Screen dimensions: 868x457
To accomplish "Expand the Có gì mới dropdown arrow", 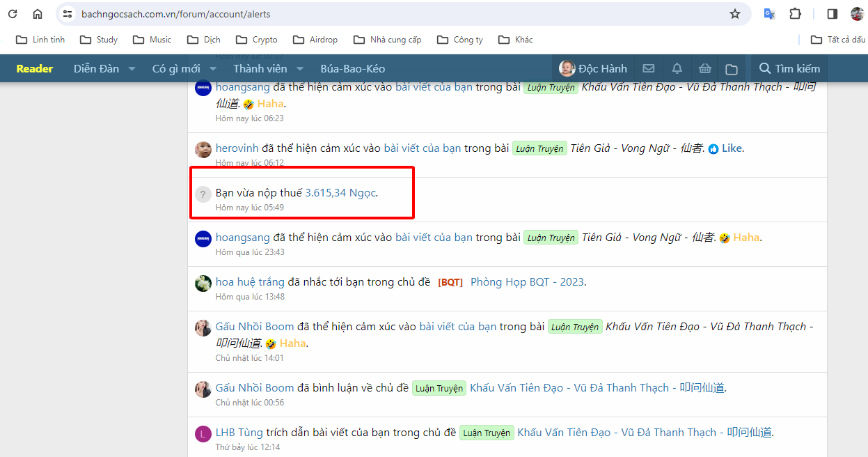I will click(x=213, y=69).
